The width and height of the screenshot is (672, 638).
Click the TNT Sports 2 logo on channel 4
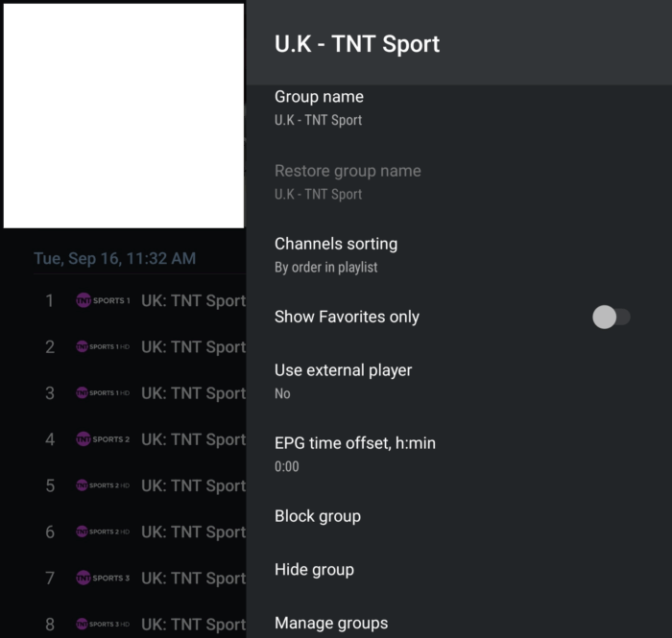coord(102,439)
